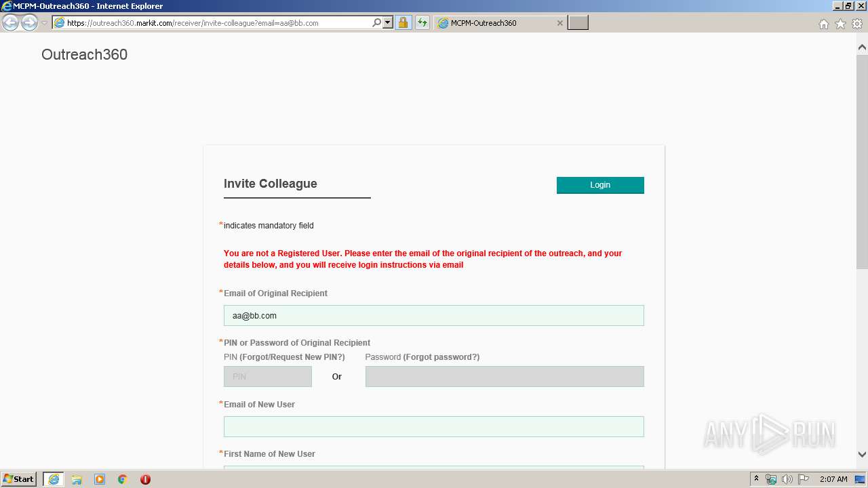This screenshot has height=488, width=868.
Task: Click the search magnifier in the address bar
Action: (x=377, y=22)
